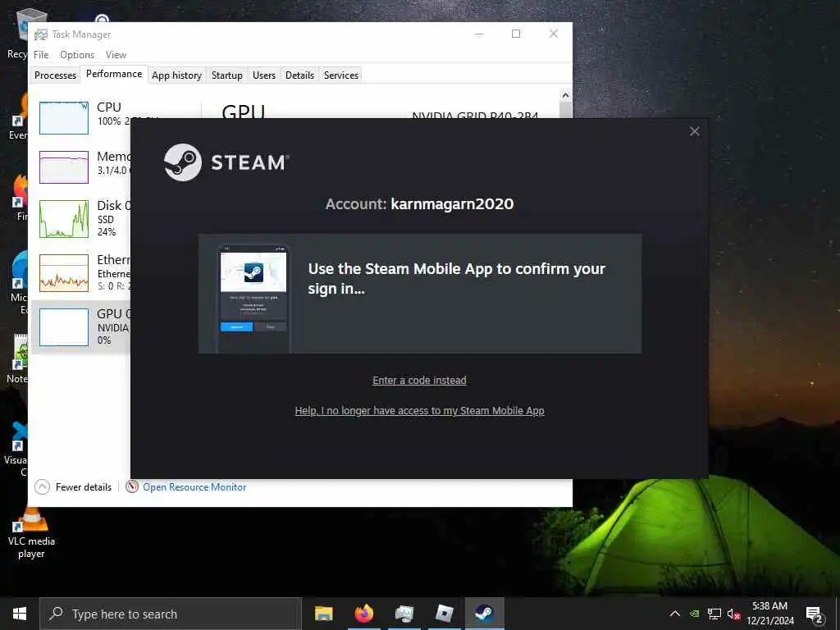
Task: Close the Task Manager window
Action: 554,34
